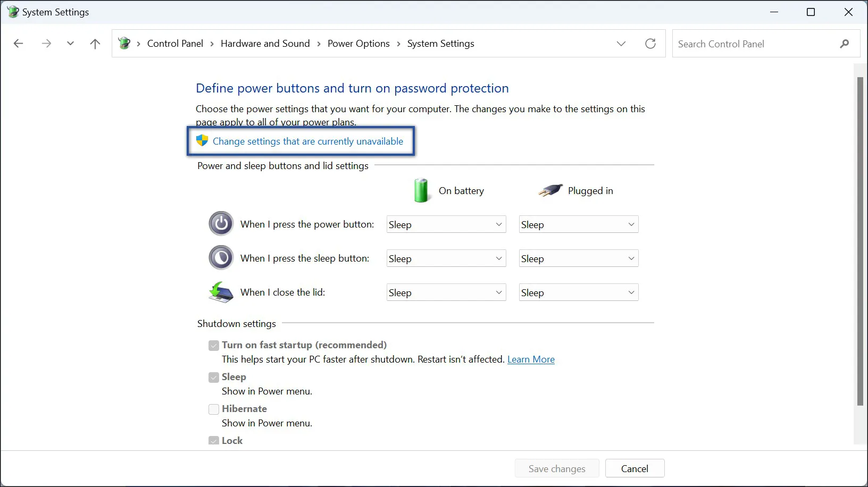The height and width of the screenshot is (487, 868).
Task: Click the battery icon above On battery column
Action: [x=421, y=190]
